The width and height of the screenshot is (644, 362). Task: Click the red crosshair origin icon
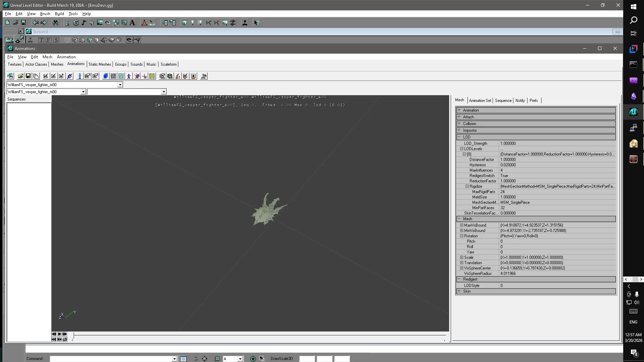144,76
